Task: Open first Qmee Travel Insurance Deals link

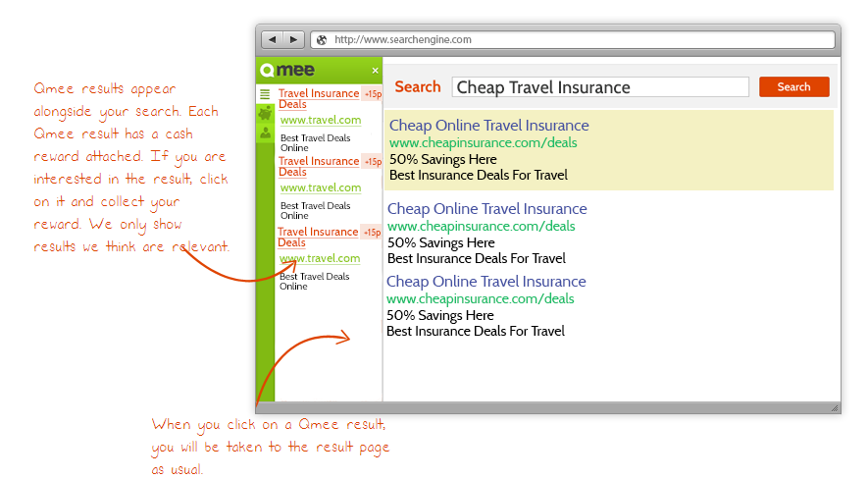Action: coord(319,98)
